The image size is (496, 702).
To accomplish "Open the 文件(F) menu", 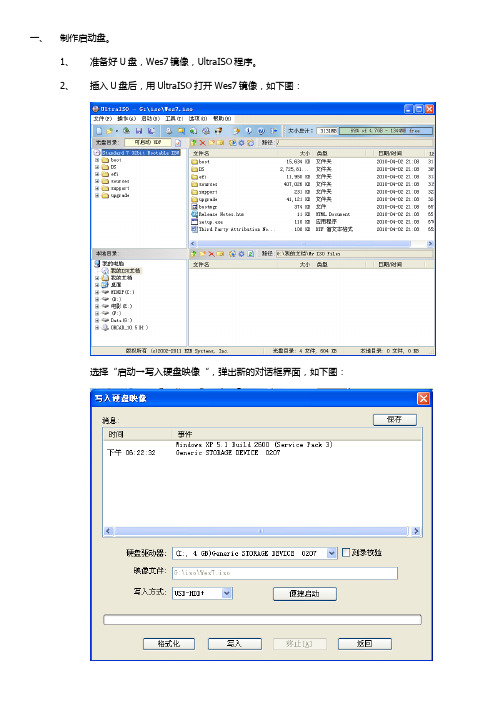I will pyautogui.click(x=103, y=119).
